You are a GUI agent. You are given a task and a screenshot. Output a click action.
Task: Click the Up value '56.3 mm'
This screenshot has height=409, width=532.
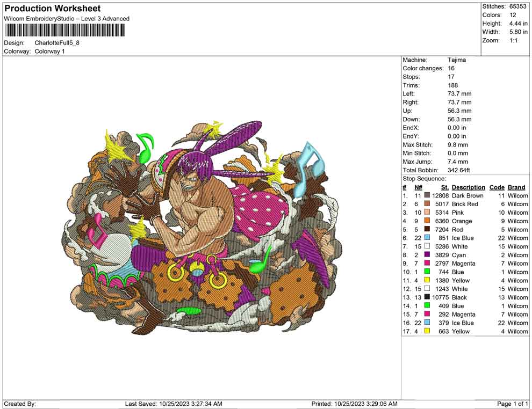point(459,111)
